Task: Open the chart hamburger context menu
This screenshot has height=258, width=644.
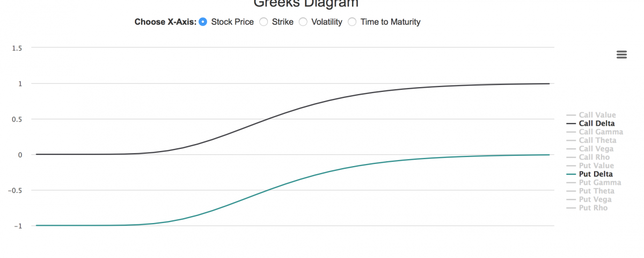Action: click(x=621, y=54)
